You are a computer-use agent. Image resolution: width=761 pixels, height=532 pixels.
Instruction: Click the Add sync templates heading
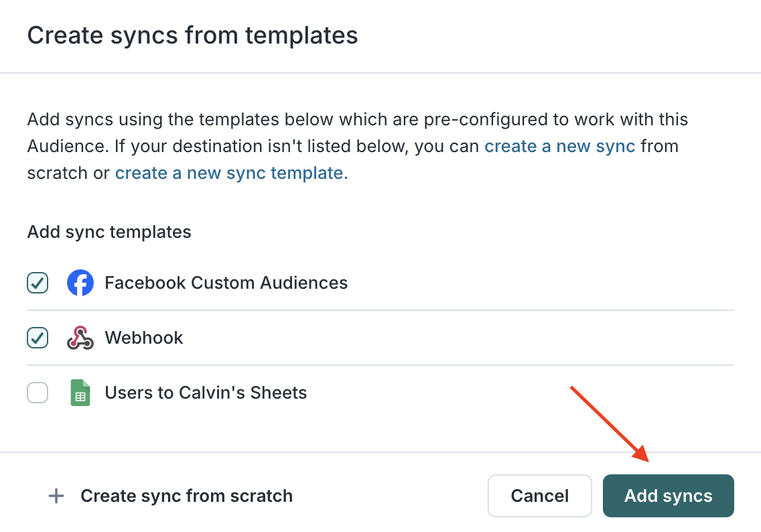click(x=109, y=232)
